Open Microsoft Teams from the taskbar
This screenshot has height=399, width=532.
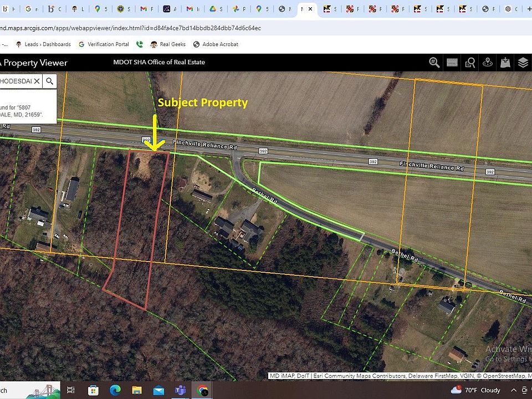pos(180,391)
